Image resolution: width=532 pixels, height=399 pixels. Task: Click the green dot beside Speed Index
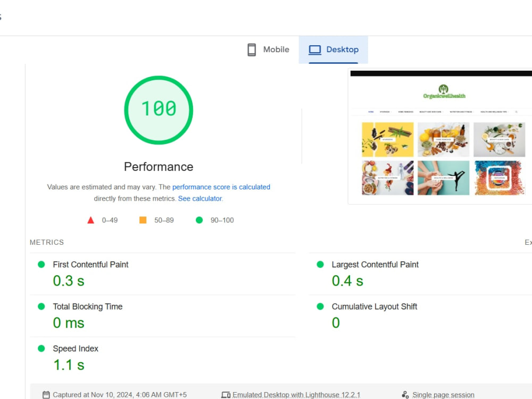pos(41,348)
